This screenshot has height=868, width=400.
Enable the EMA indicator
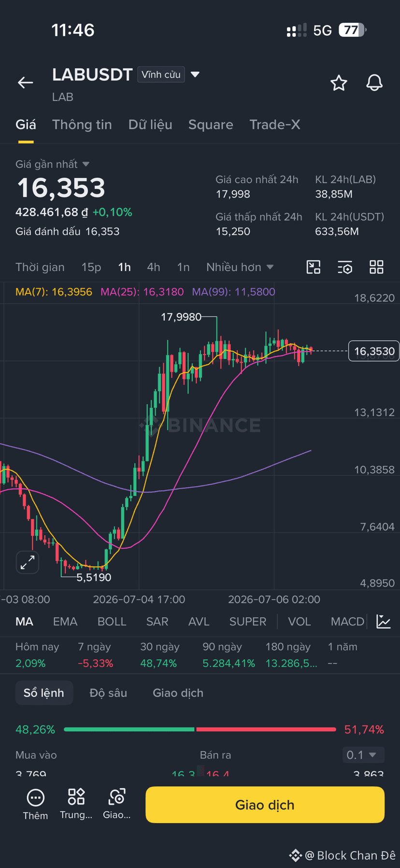[x=65, y=622]
